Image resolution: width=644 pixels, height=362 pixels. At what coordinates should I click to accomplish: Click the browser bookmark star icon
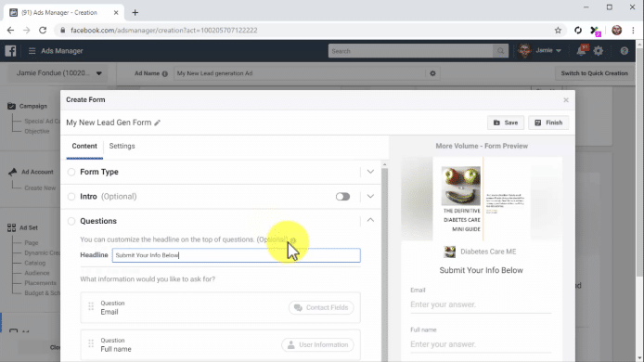coord(558,30)
